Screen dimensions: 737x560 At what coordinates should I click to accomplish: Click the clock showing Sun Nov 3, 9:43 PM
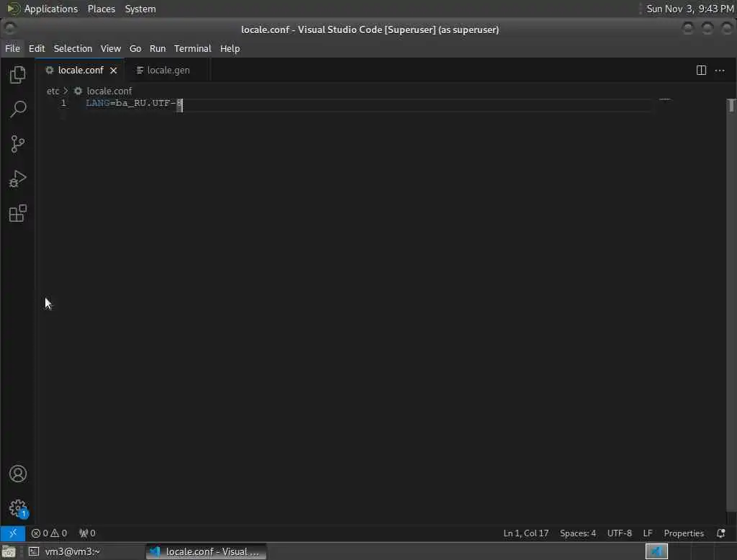[x=689, y=9]
